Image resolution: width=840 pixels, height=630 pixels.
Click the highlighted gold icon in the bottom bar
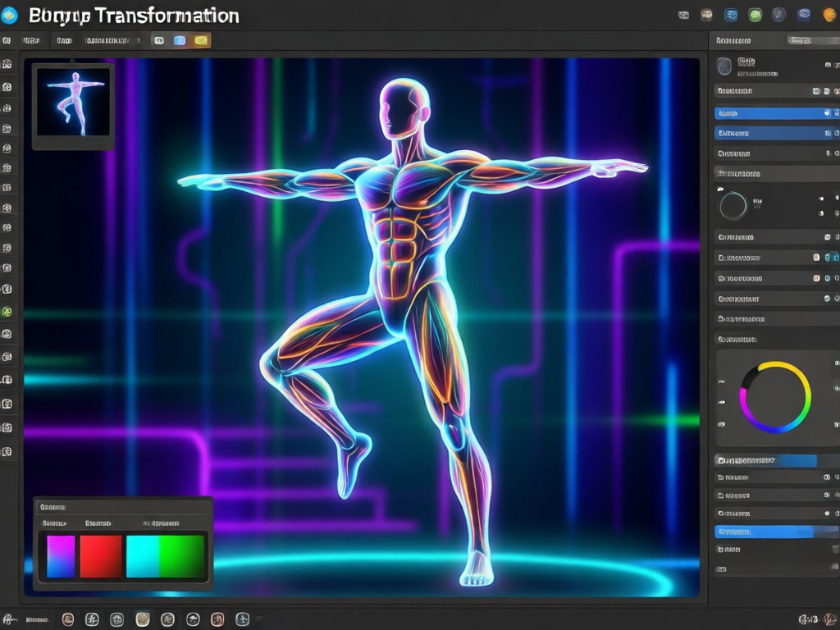143,619
